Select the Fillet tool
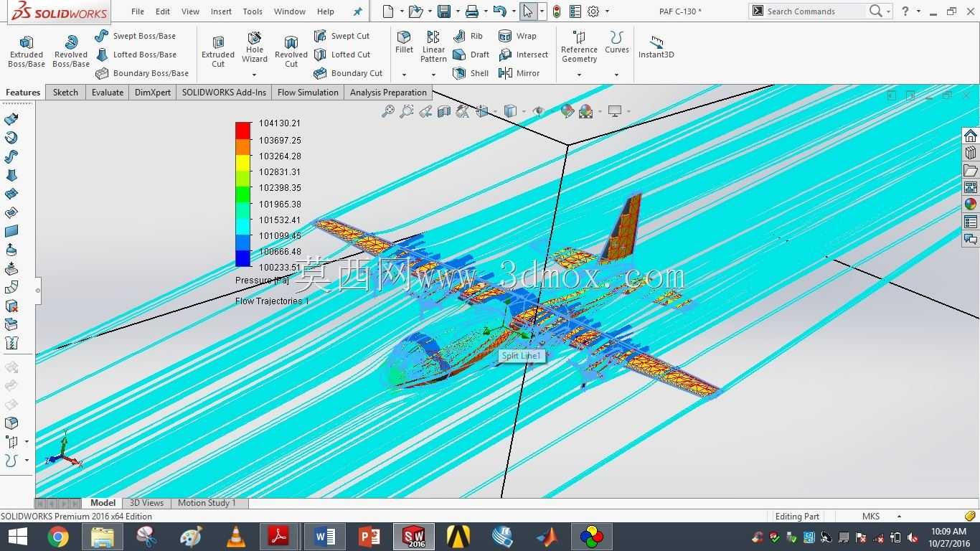 pyautogui.click(x=404, y=42)
